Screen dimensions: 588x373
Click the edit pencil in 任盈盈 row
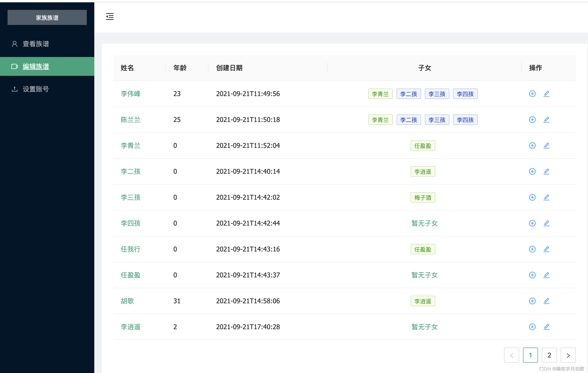pyautogui.click(x=546, y=275)
